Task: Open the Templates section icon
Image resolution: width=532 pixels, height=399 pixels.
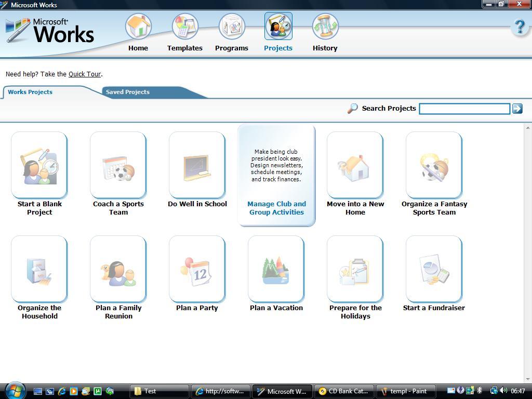Action: click(185, 26)
